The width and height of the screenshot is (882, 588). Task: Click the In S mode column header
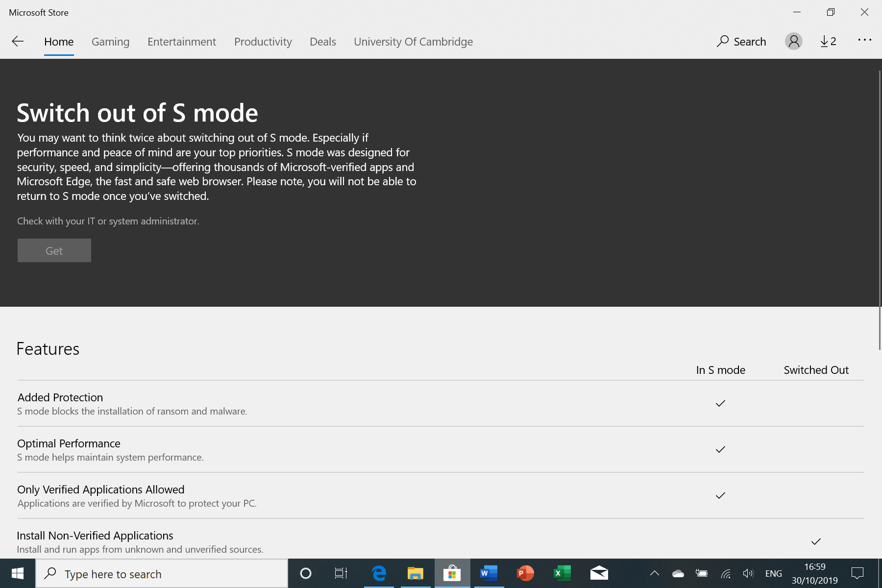(x=721, y=370)
